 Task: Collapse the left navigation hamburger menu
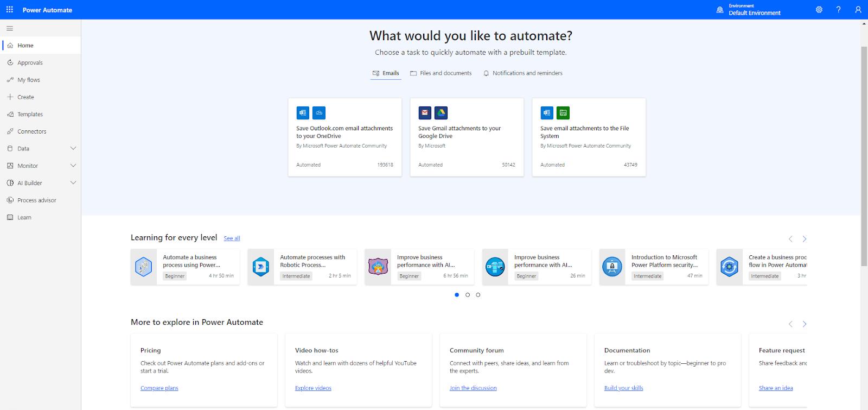pyautogui.click(x=10, y=28)
